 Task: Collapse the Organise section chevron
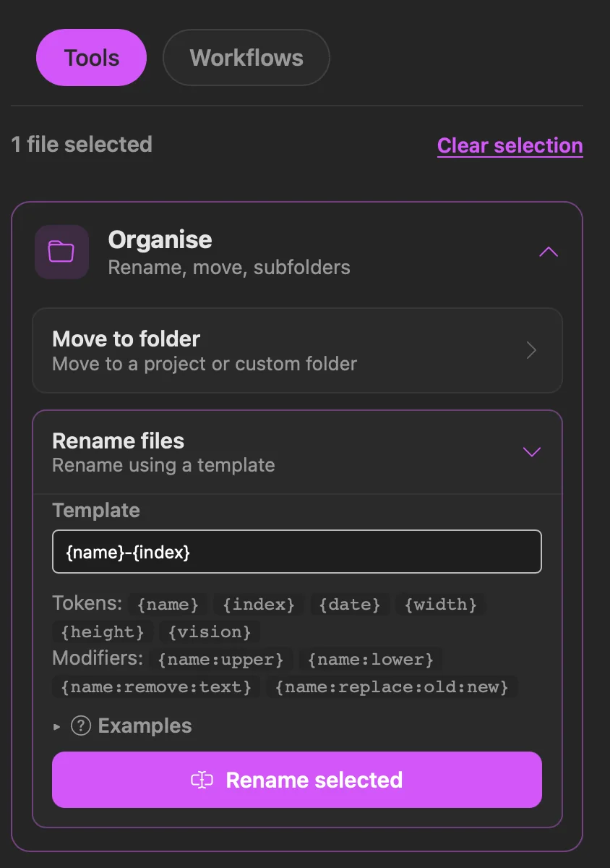(549, 252)
